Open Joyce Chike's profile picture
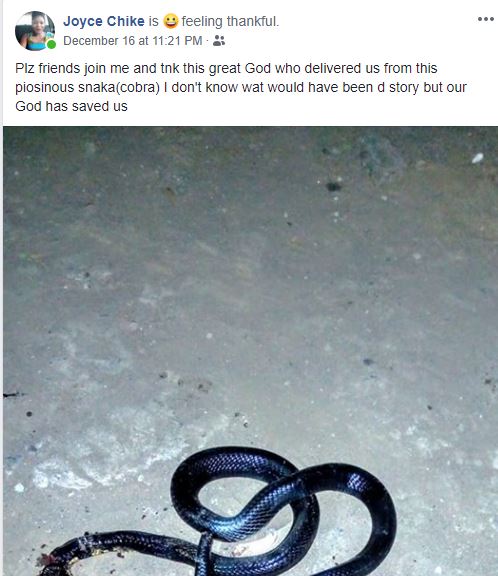This screenshot has height=576, width=498. click(35, 30)
